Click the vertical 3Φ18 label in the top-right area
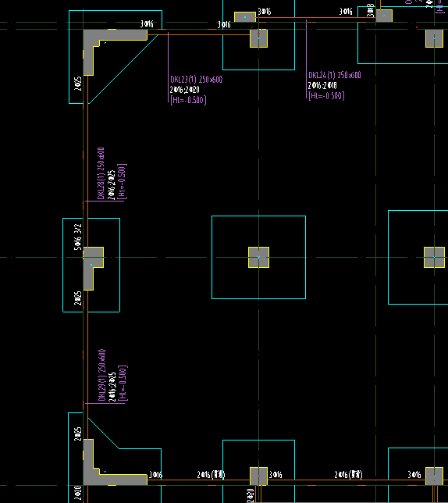 (370, 10)
